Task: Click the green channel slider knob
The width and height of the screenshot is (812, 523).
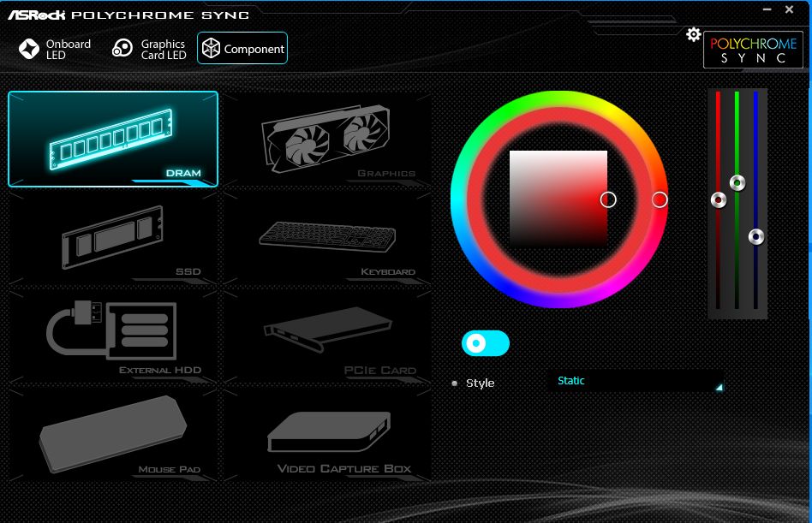Action: pyautogui.click(x=737, y=182)
